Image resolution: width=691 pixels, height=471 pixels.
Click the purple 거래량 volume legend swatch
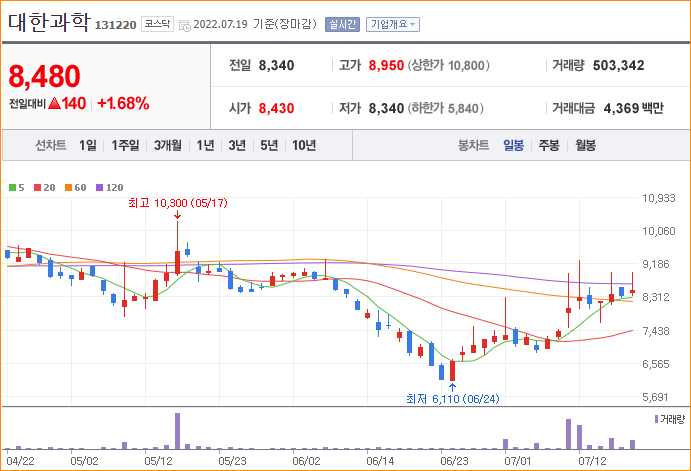(x=657, y=419)
